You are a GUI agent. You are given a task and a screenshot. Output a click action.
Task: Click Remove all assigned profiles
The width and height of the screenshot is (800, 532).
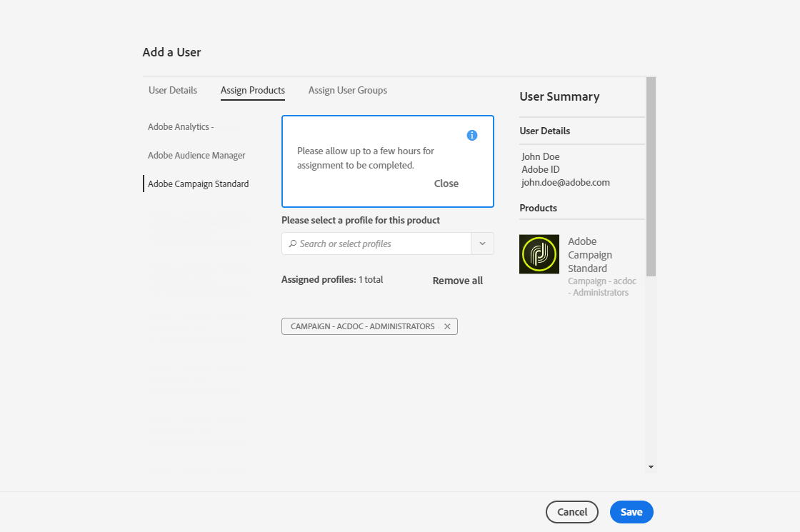(458, 281)
